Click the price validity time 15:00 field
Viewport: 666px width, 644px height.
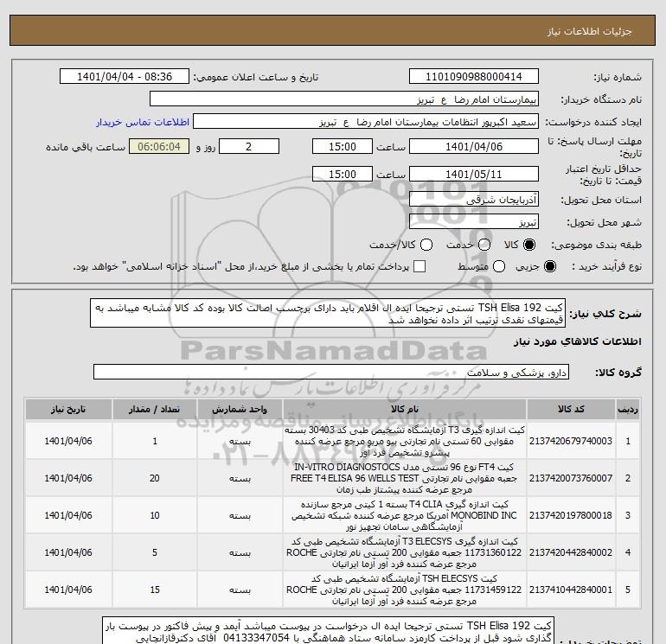tap(343, 174)
